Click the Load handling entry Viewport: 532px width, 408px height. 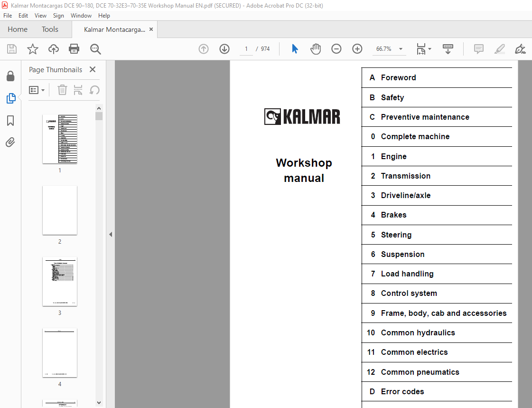(x=437, y=274)
